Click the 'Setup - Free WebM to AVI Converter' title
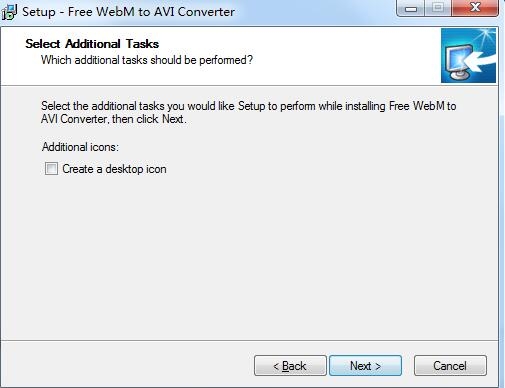 128,12
